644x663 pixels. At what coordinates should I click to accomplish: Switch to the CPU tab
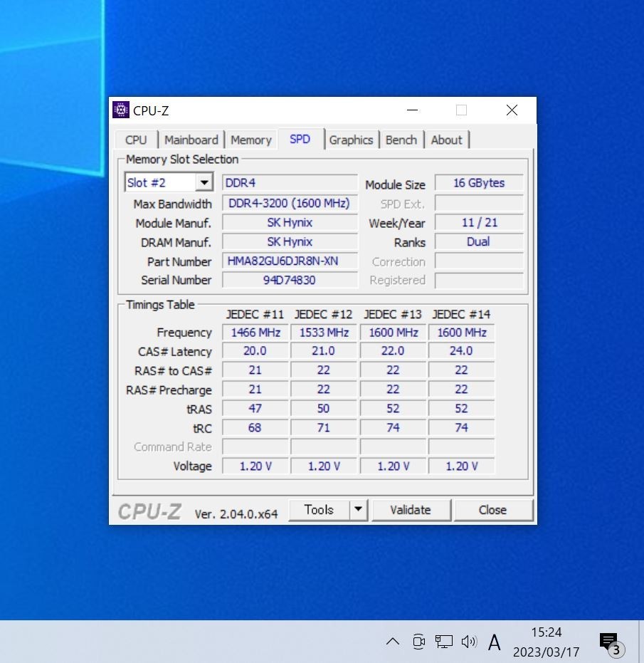click(136, 140)
